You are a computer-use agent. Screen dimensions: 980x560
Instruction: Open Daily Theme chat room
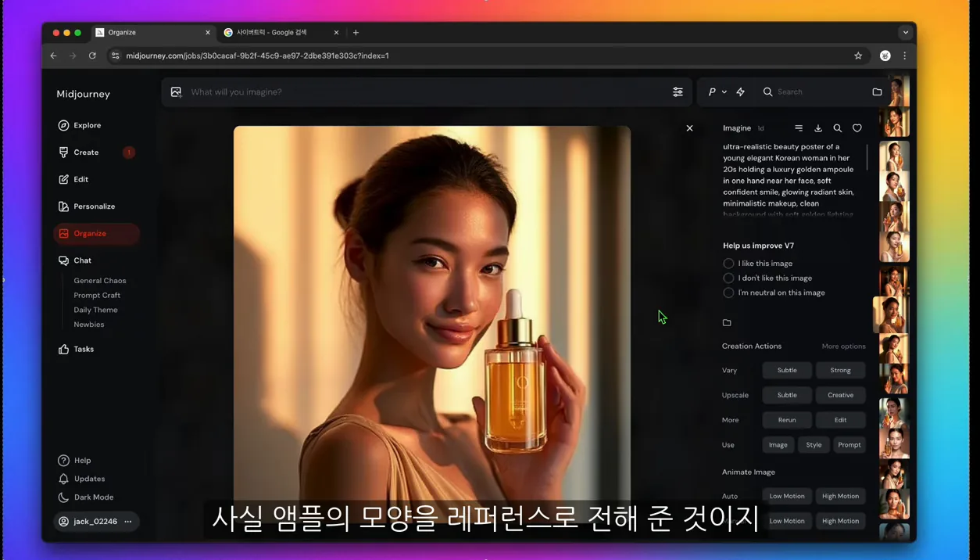(x=95, y=310)
